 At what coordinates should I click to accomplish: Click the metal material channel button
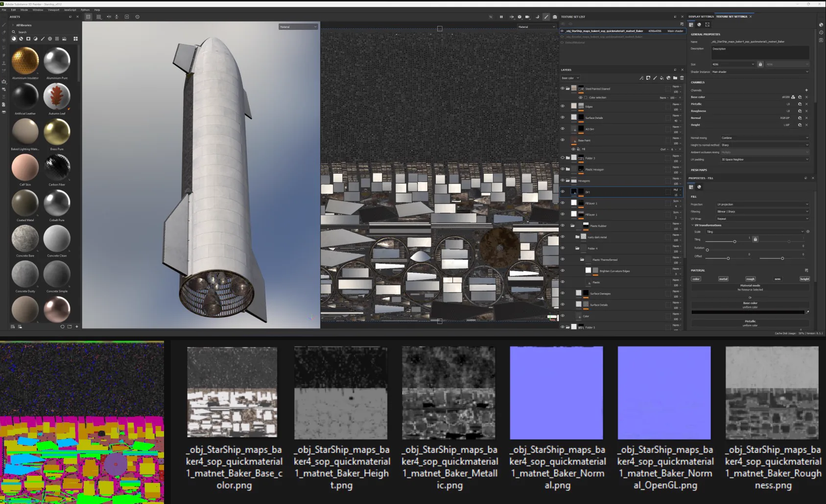(x=723, y=279)
